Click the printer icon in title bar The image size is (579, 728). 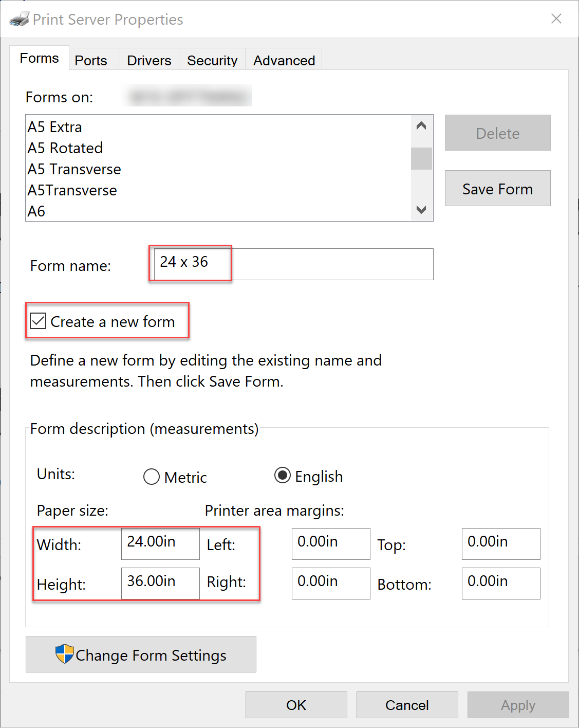pos(20,20)
